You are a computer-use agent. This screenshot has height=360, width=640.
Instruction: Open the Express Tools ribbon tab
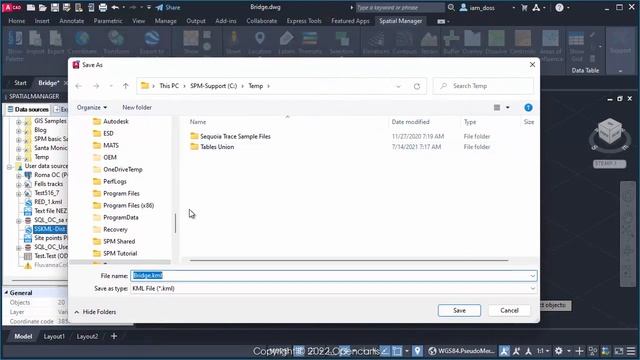point(304,21)
